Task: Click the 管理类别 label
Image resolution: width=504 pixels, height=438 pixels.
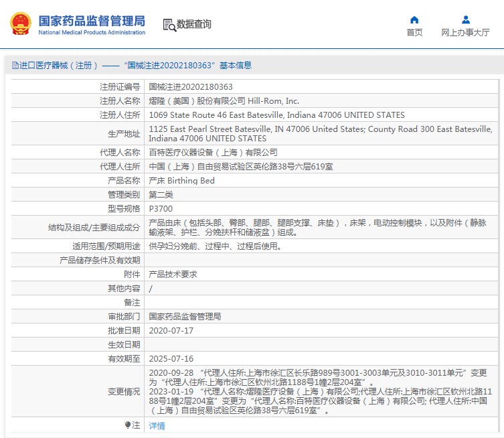Action: point(124,195)
